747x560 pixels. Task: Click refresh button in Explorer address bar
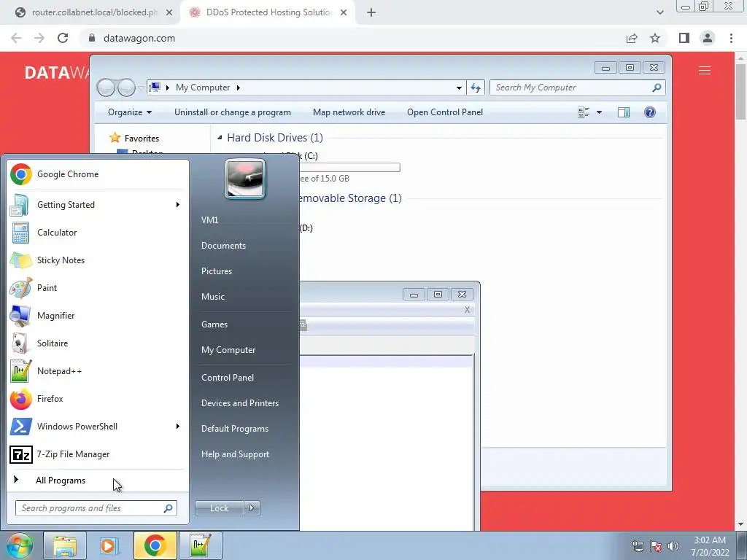point(476,87)
